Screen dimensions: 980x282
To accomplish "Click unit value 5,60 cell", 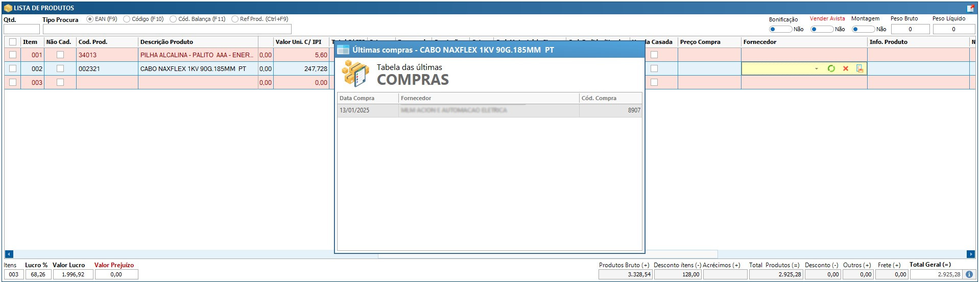I will click(301, 55).
